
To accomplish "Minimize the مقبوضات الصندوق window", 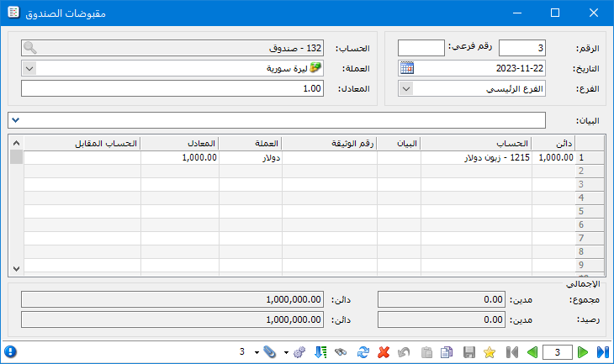I will coord(517,13).
